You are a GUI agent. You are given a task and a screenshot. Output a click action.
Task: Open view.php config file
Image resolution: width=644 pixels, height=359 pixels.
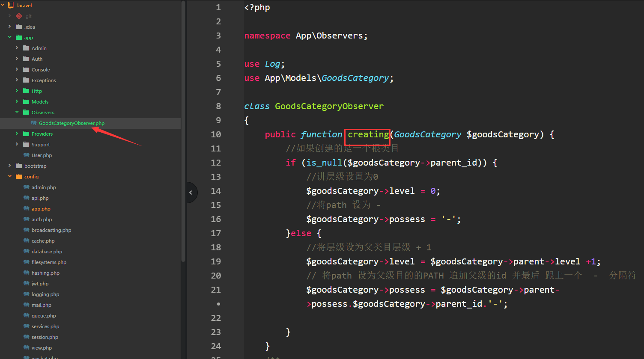42,348
